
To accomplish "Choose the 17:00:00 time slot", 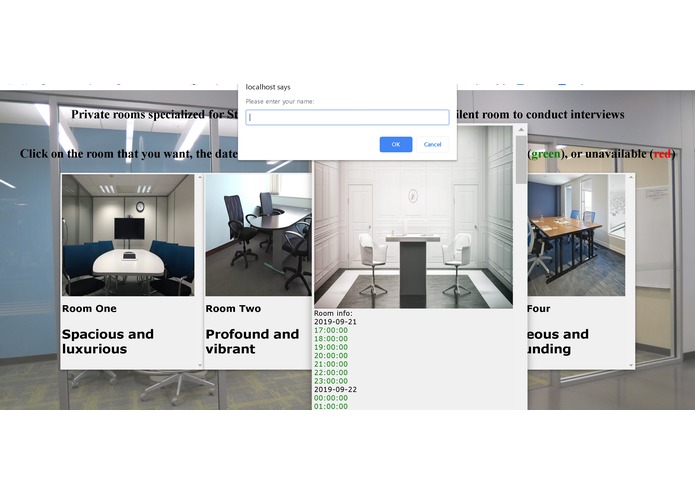I will click(331, 331).
